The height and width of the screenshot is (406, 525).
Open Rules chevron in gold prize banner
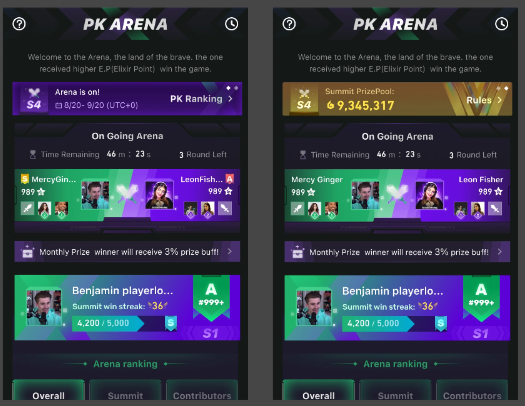[x=500, y=100]
